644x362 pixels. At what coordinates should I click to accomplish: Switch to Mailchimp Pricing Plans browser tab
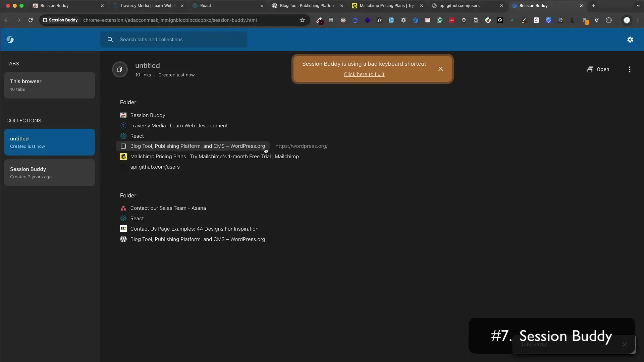coord(388,6)
